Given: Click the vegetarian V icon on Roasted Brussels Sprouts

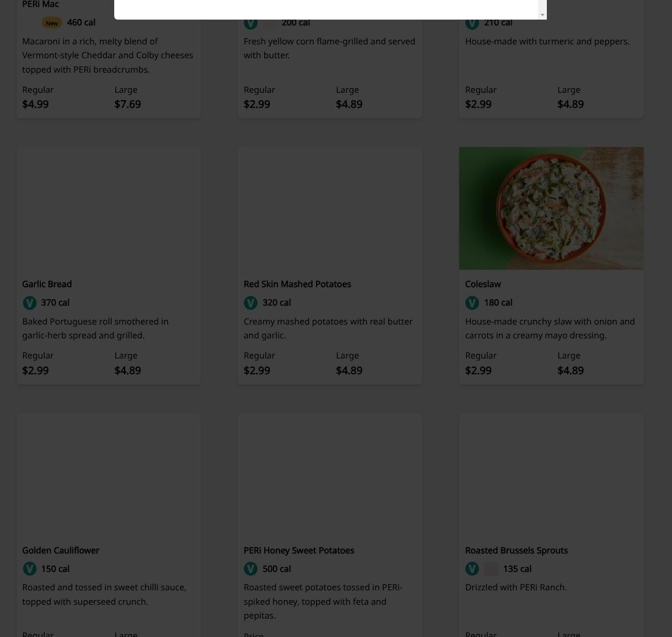Looking at the screenshot, I should [472, 569].
